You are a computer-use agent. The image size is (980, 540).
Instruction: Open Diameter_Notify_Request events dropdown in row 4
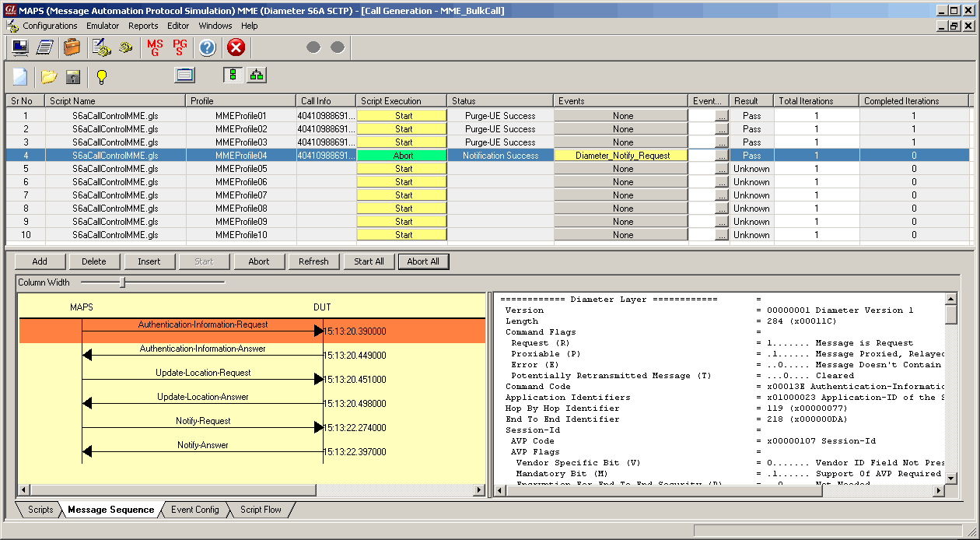621,156
